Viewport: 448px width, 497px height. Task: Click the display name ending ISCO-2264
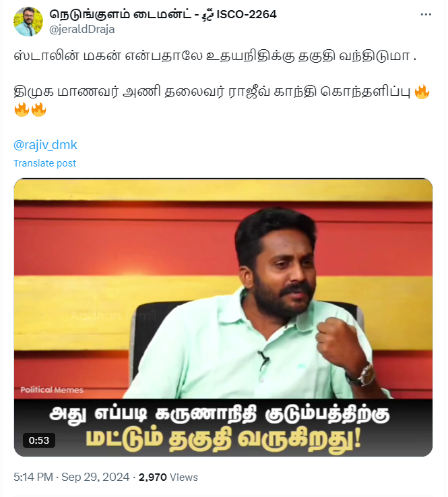point(163,15)
